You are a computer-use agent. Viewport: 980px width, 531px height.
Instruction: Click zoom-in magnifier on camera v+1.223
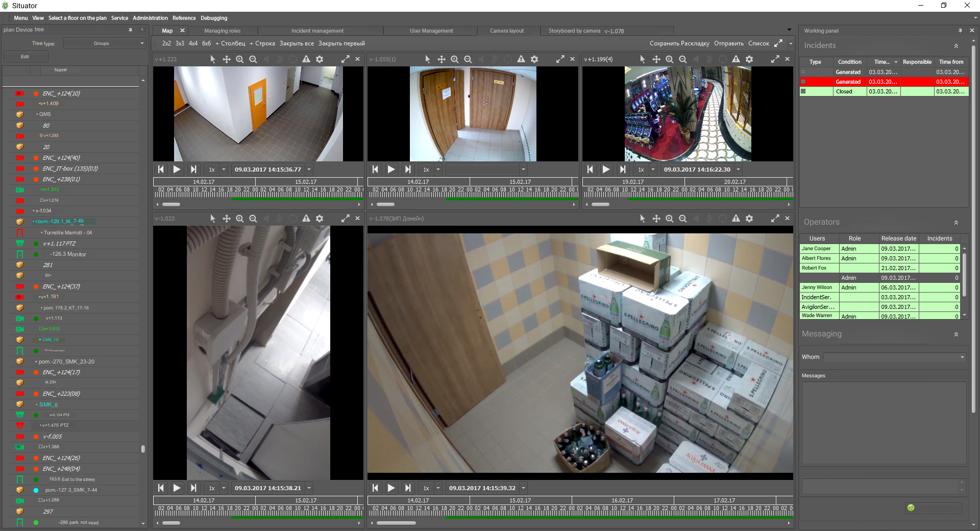240,59
